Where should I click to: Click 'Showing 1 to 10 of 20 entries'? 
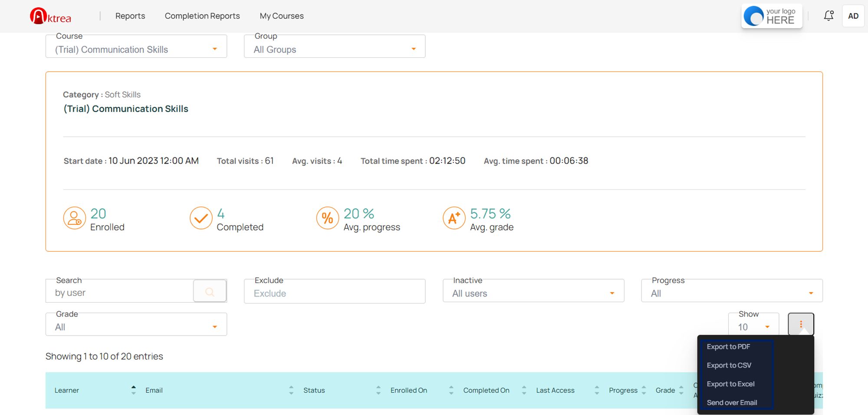tap(104, 356)
